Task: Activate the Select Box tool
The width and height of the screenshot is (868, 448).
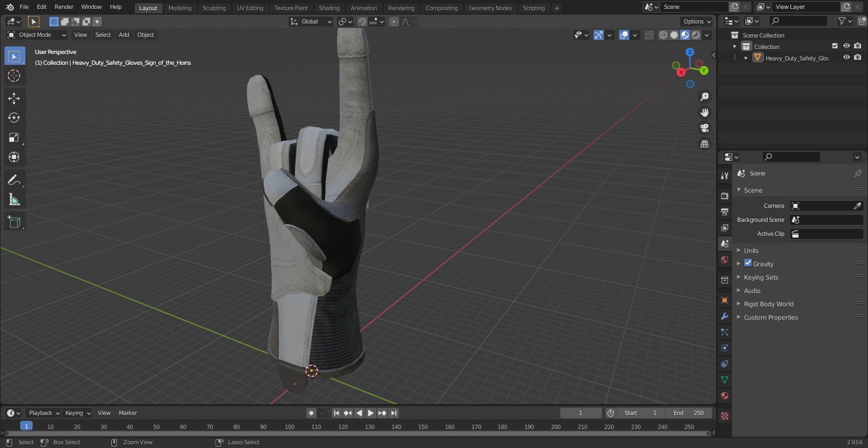Action: tap(14, 56)
